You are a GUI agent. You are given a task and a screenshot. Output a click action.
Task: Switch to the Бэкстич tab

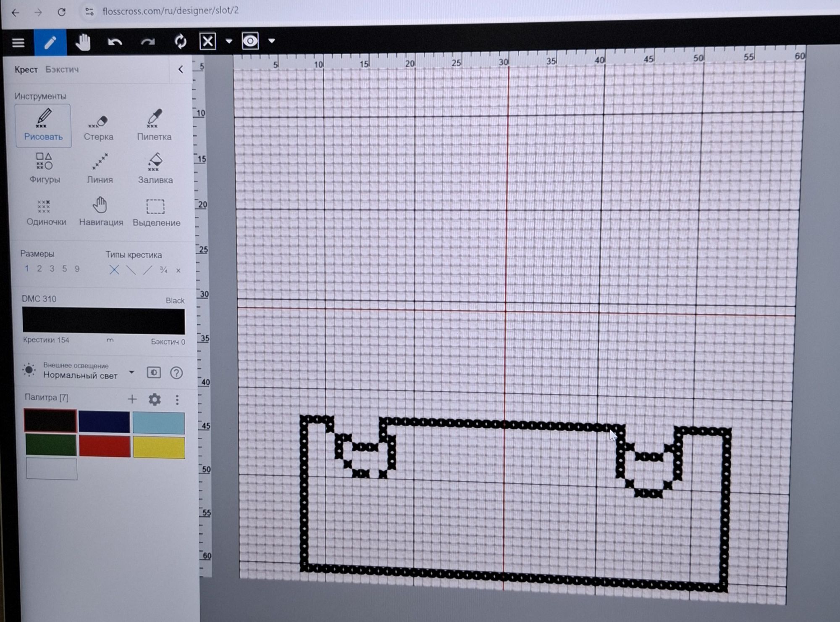tap(62, 69)
